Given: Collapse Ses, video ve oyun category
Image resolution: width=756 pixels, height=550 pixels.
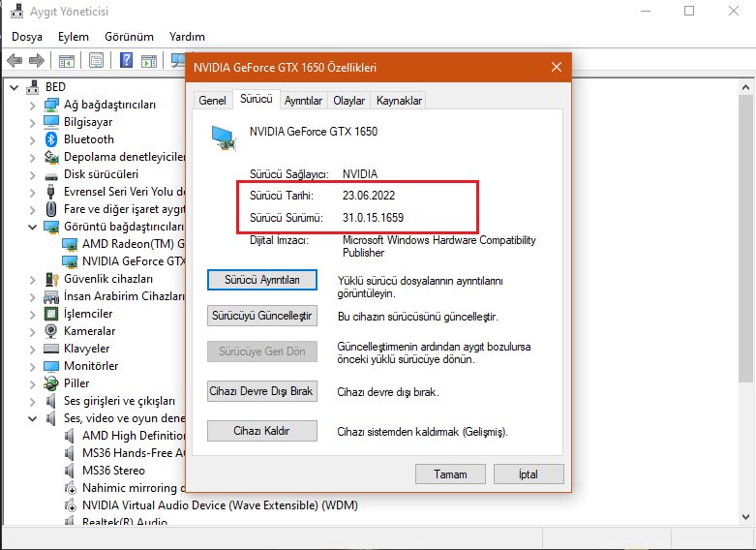Looking at the screenshot, I should pyautogui.click(x=32, y=418).
